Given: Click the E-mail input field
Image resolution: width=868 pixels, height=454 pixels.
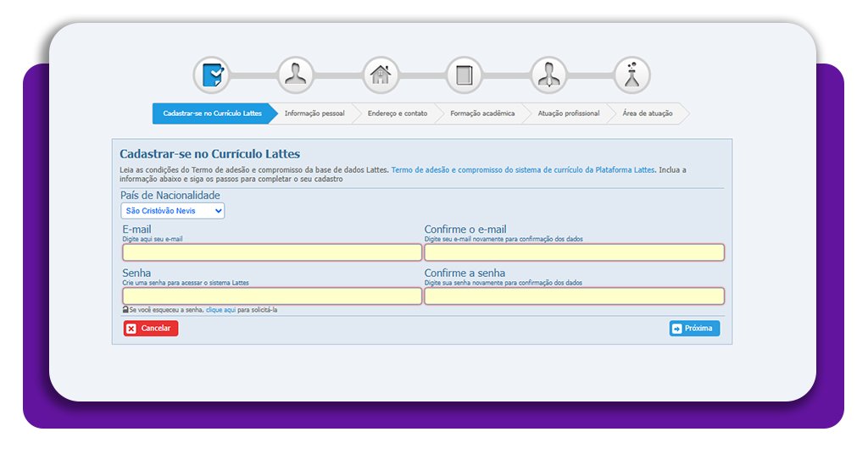Looking at the screenshot, I should pyautogui.click(x=272, y=252).
